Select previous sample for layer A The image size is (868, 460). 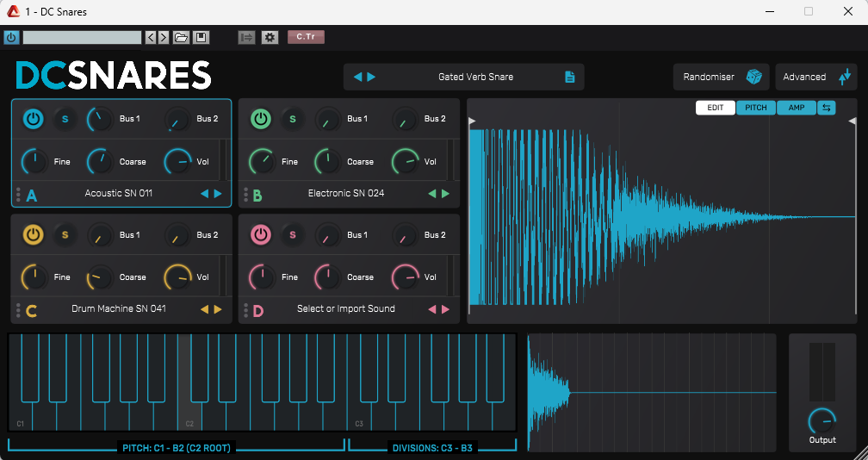click(x=204, y=194)
